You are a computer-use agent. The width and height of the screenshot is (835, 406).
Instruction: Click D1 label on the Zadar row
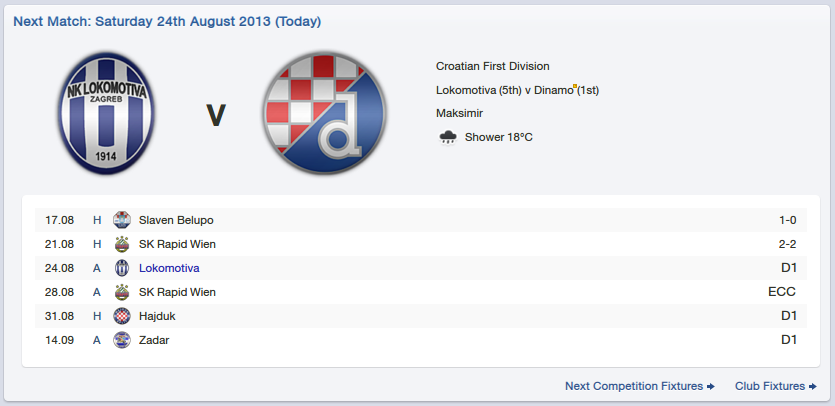[x=789, y=340]
